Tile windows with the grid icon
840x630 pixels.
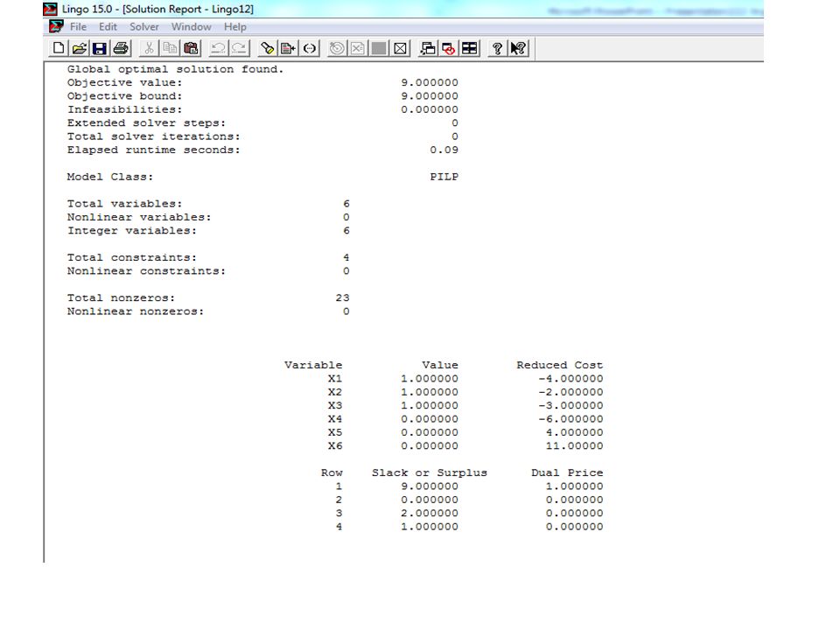click(469, 49)
